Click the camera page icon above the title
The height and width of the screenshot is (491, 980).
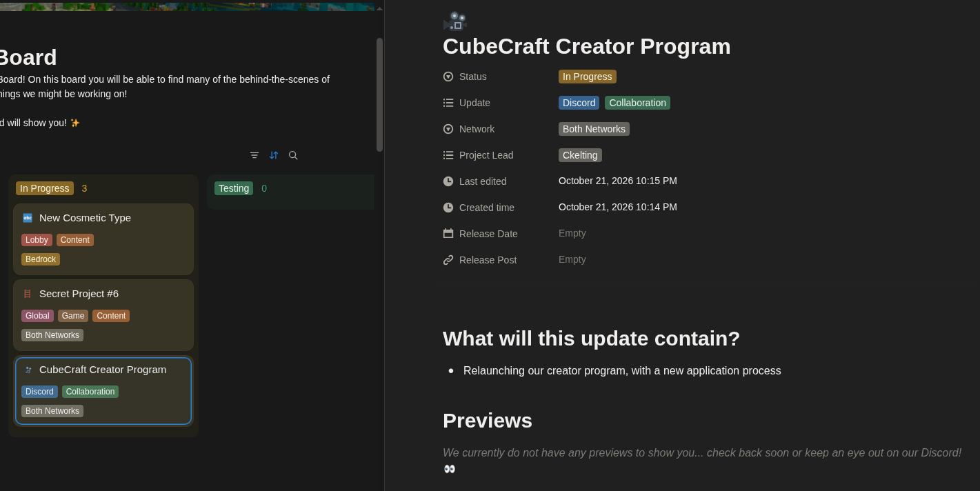[x=455, y=21]
